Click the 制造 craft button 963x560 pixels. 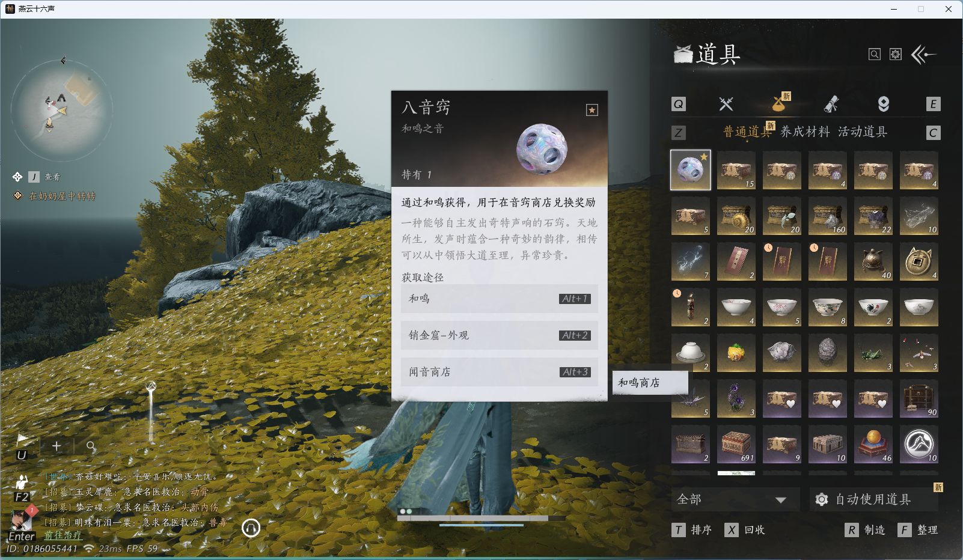(865, 530)
